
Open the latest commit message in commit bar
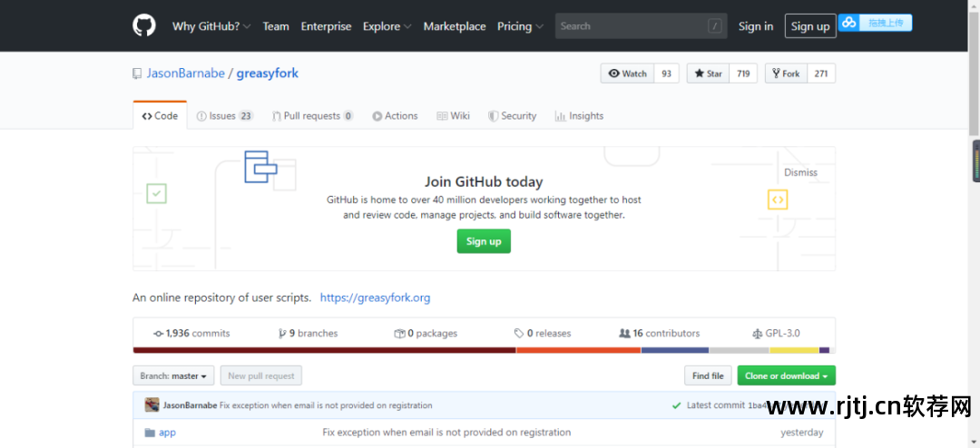326,404
